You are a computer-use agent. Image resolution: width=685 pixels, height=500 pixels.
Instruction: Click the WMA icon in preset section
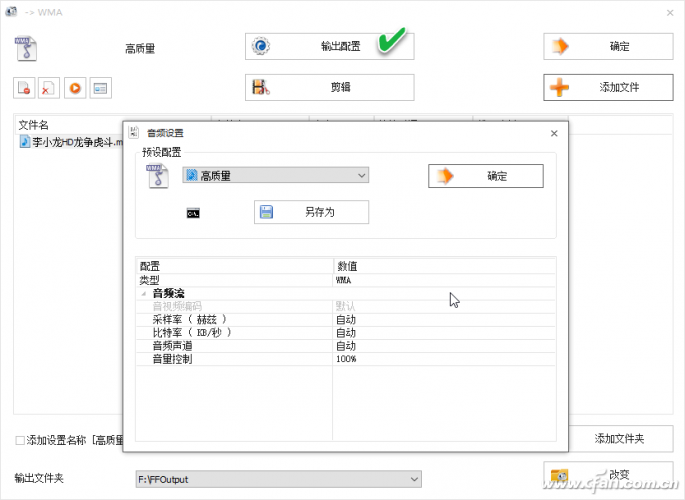[157, 176]
